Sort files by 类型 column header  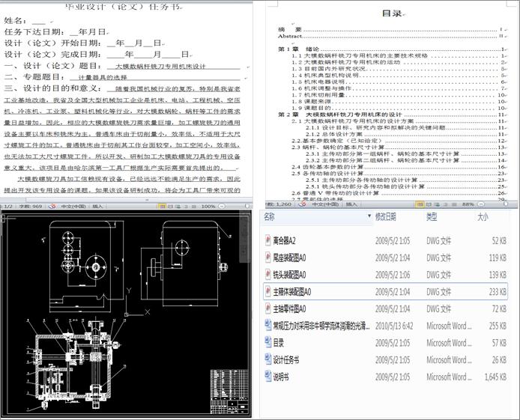(x=432, y=217)
